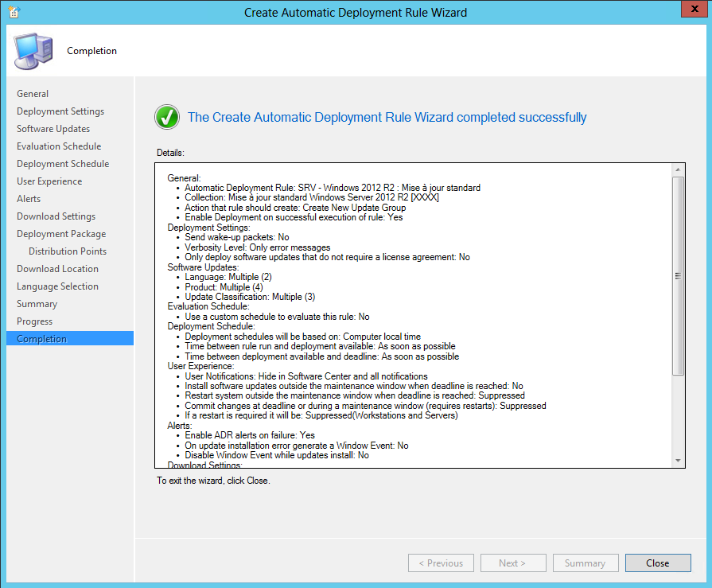The height and width of the screenshot is (588, 712).
Task: Click 'Install software updates outside the maintenance window' line
Action: tap(354, 386)
